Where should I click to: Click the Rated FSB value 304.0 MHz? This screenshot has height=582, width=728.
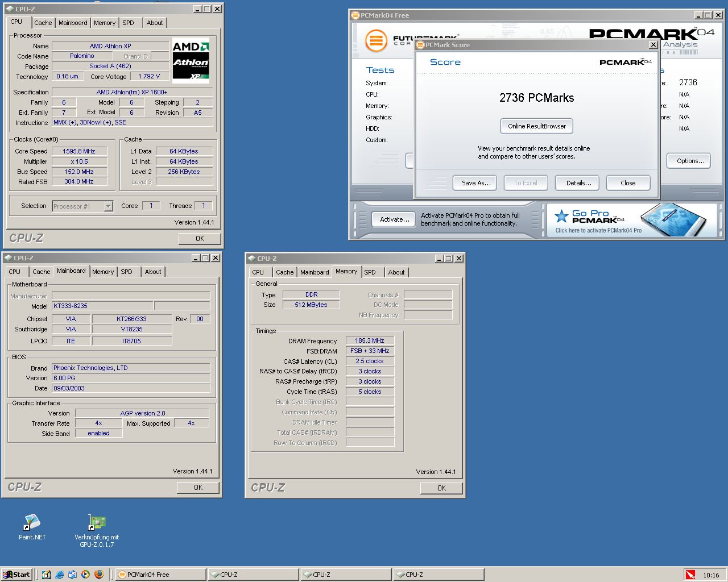coord(79,181)
